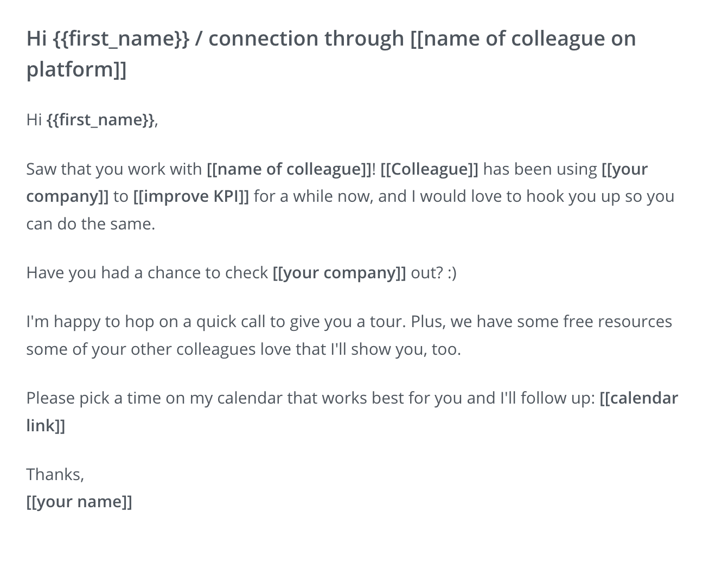Click [[your company]] before the word 'out?'
This screenshot has height=562, width=728.
point(339,272)
